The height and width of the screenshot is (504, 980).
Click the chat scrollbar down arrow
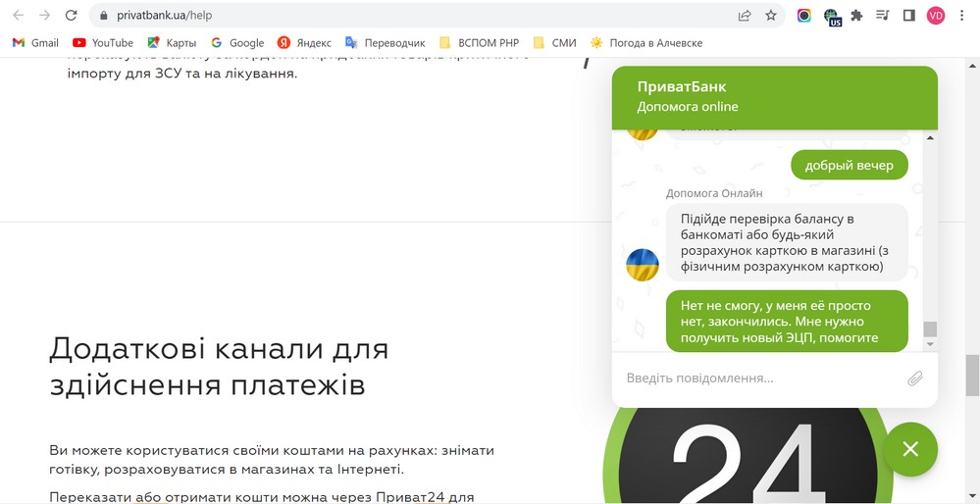pyautogui.click(x=930, y=344)
